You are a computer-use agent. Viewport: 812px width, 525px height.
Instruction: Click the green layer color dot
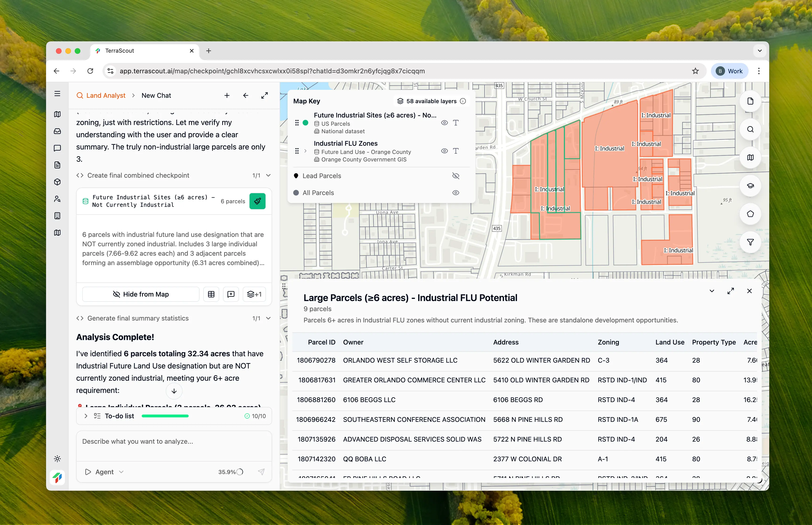305,123
